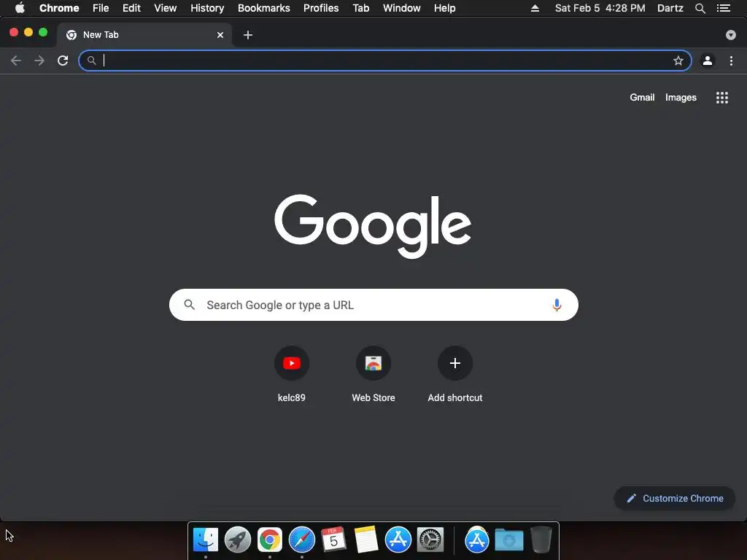Open the Tab menu
Image resolution: width=747 pixels, height=560 pixels.
coord(360,8)
